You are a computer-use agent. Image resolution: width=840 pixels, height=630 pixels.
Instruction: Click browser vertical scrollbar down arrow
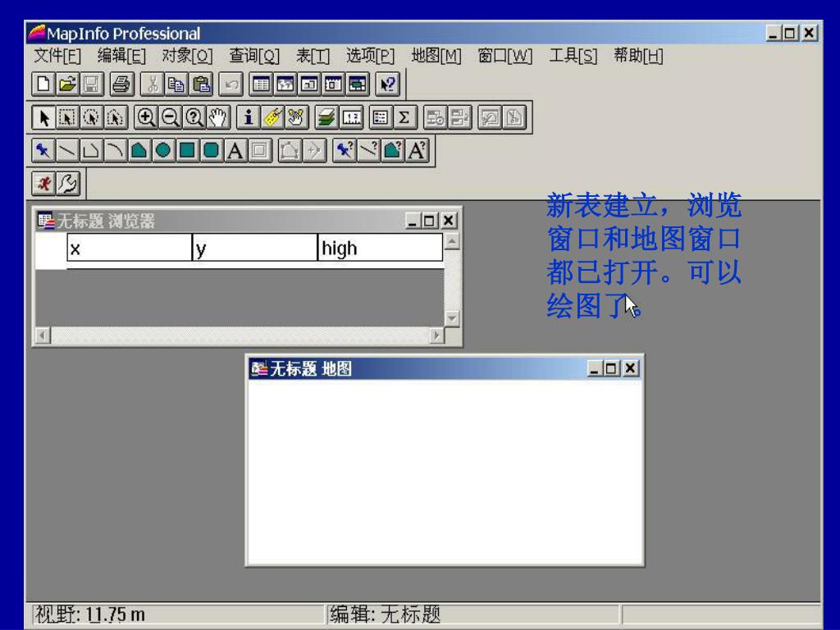pos(452,318)
